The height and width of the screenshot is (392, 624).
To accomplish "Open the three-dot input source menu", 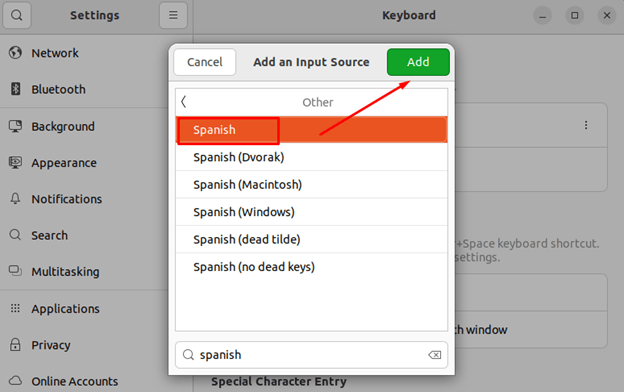I will [586, 125].
